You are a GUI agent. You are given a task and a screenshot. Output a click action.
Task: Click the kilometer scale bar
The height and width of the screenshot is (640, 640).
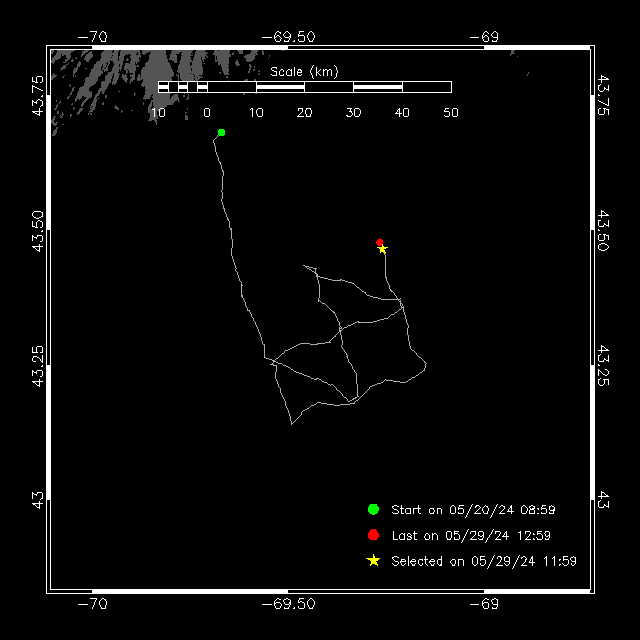point(304,87)
